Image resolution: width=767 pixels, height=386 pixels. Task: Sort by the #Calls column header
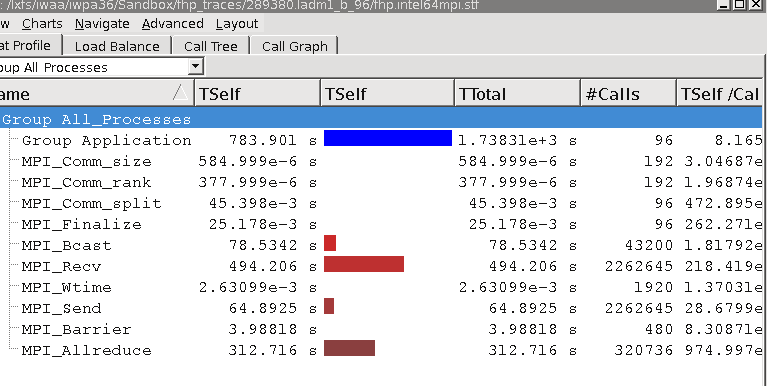pos(628,93)
